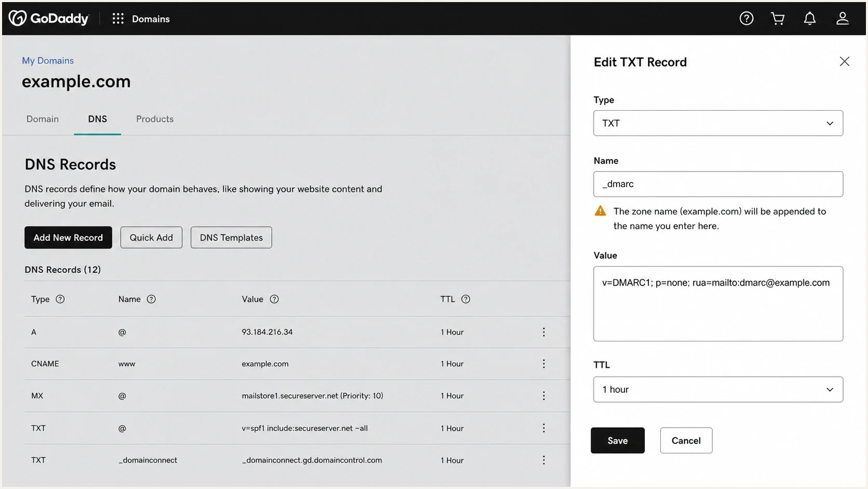868x489 pixels.
Task: Click the www name cell
Action: [x=127, y=364]
